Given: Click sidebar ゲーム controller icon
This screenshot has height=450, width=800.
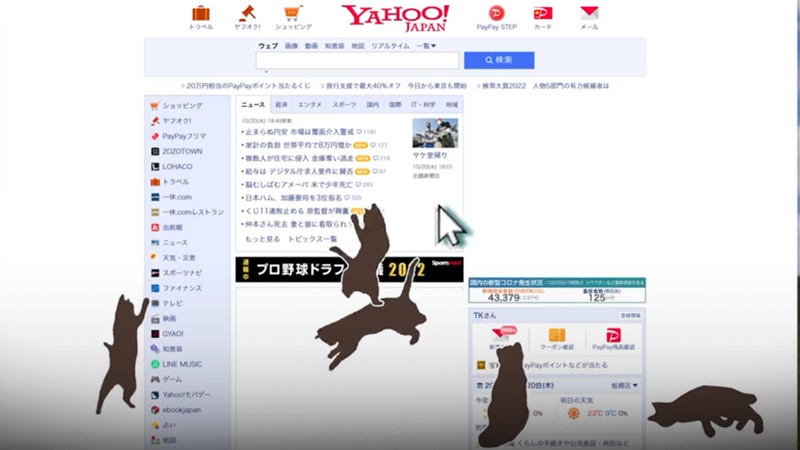Looking at the screenshot, I should [x=155, y=380].
